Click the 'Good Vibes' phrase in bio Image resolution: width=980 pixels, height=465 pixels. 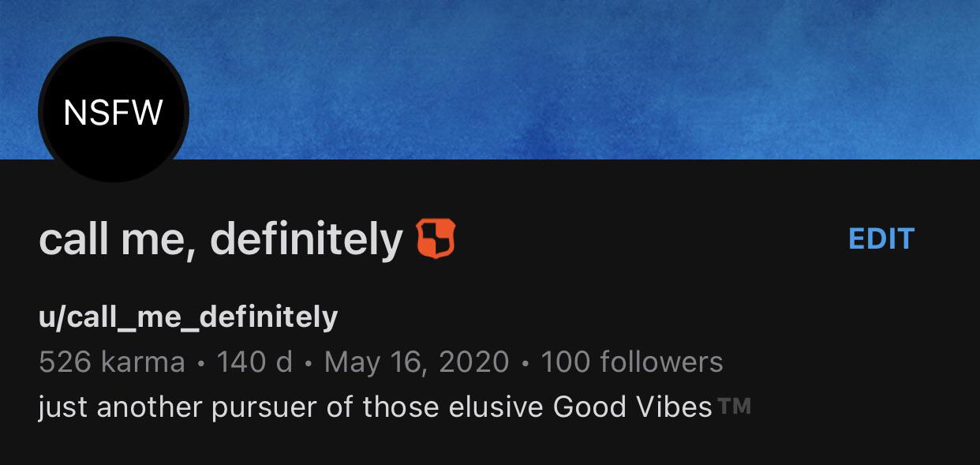coord(633,407)
